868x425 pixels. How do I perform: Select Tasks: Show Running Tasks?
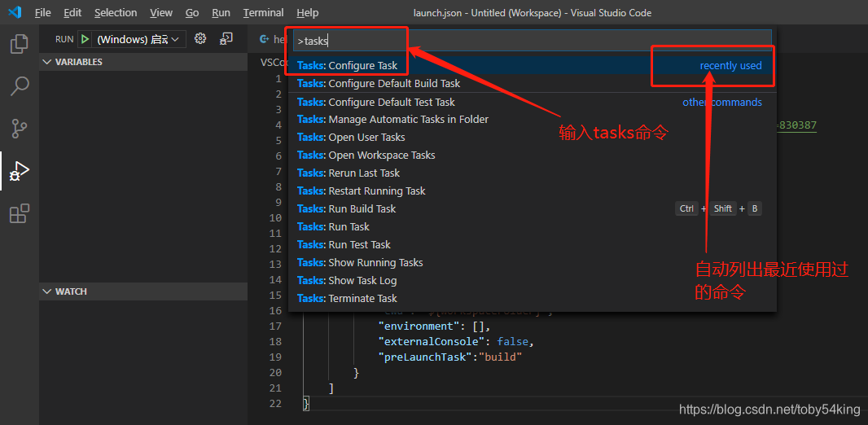click(x=532, y=262)
